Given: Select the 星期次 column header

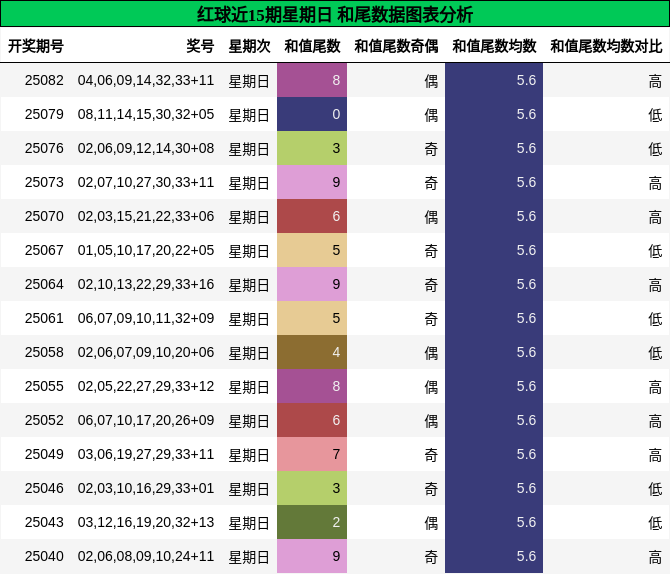Looking at the screenshot, I should 249,46.
